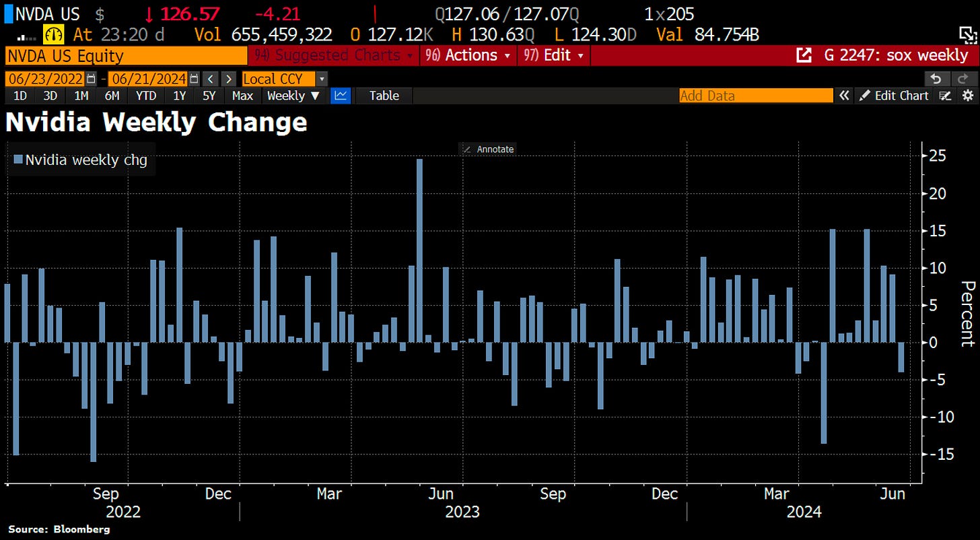Switch to line chart view icon

pos(341,96)
